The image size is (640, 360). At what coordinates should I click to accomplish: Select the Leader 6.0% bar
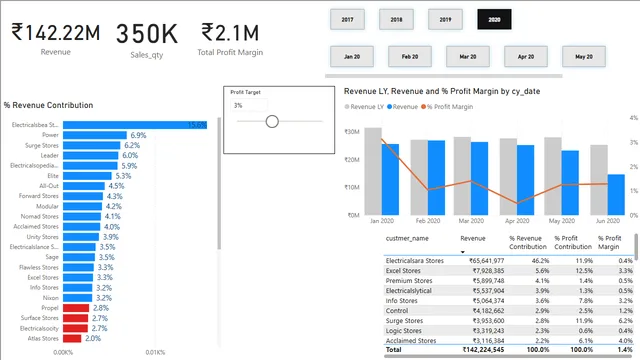pyautogui.click(x=91, y=156)
